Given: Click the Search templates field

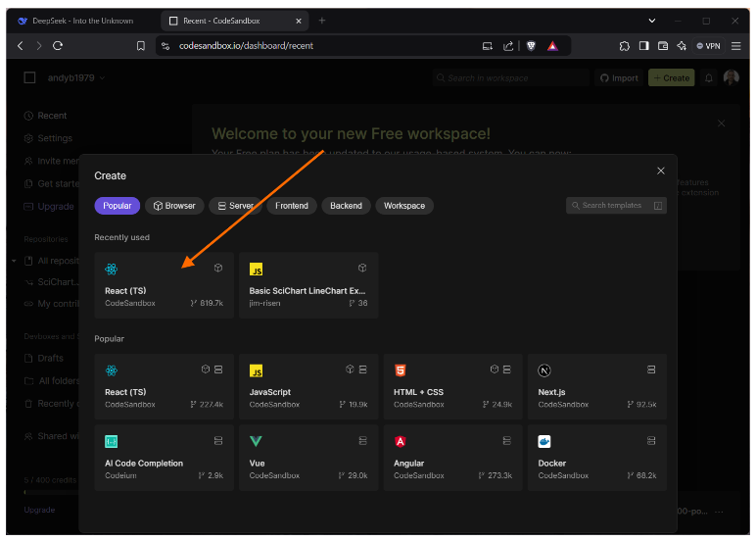Looking at the screenshot, I should coord(616,206).
